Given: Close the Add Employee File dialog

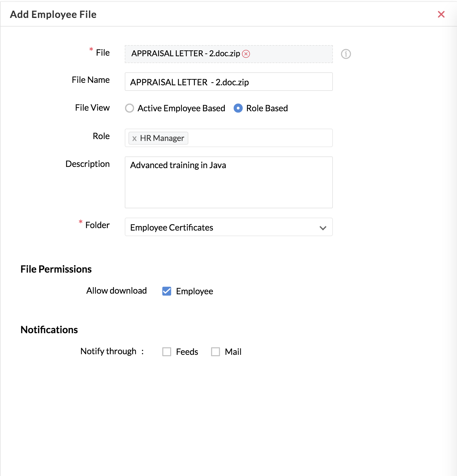Looking at the screenshot, I should pos(441,14).
